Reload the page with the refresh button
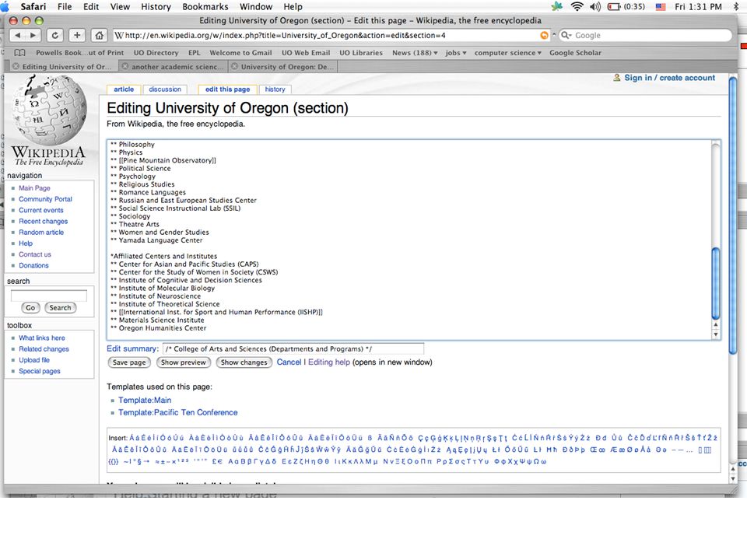This screenshot has height=560, width=747. tap(55, 35)
